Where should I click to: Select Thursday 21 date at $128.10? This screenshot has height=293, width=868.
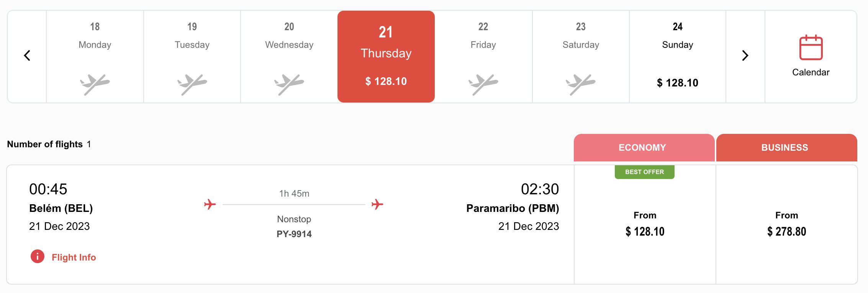(x=386, y=57)
